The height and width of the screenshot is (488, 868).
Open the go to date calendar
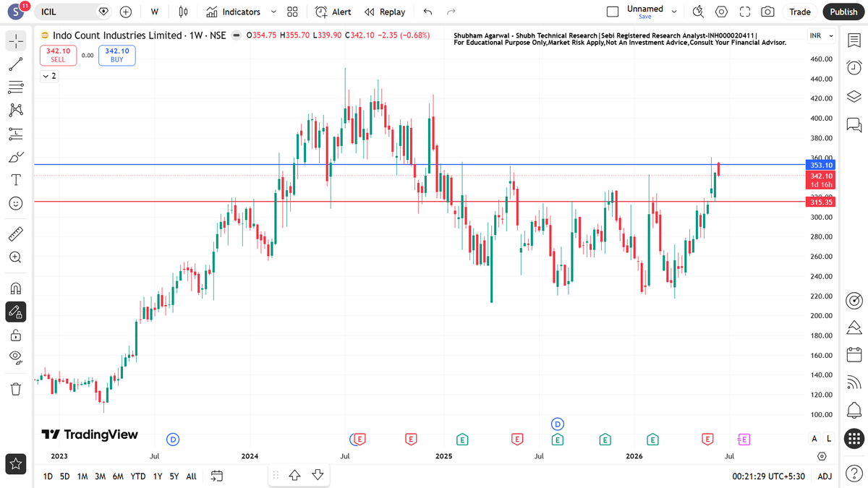pos(217,476)
